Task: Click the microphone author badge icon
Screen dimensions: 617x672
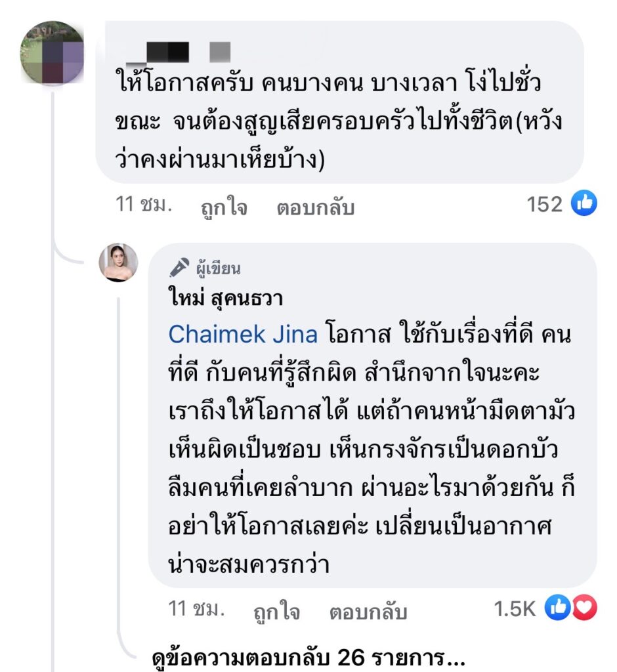Action: pos(179,268)
